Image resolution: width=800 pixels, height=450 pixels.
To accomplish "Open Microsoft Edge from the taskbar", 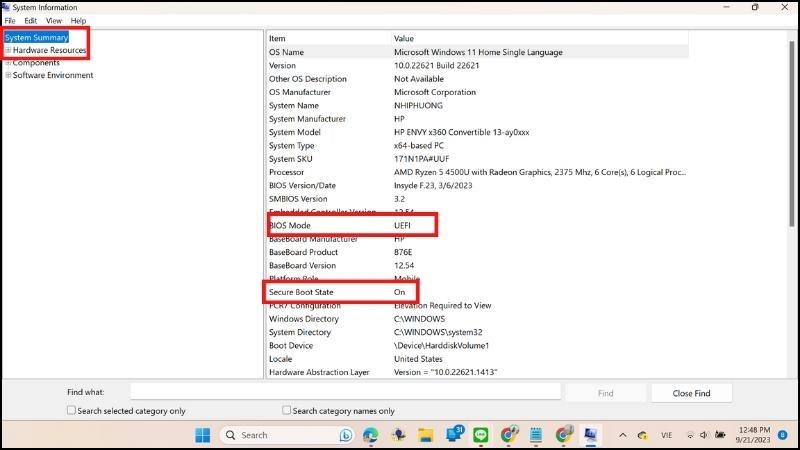I will (x=371, y=435).
